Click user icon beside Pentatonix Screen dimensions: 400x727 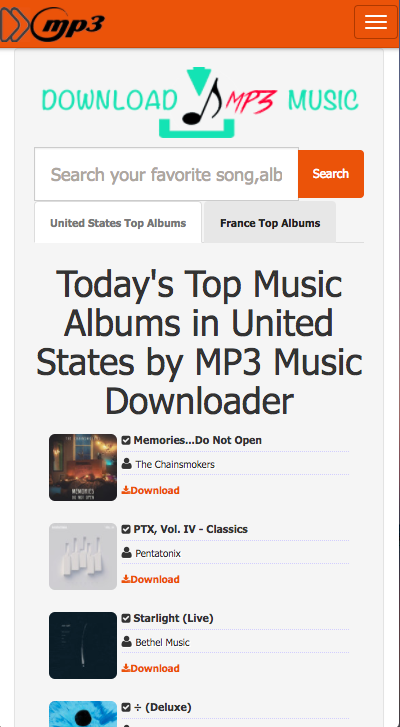(126, 553)
